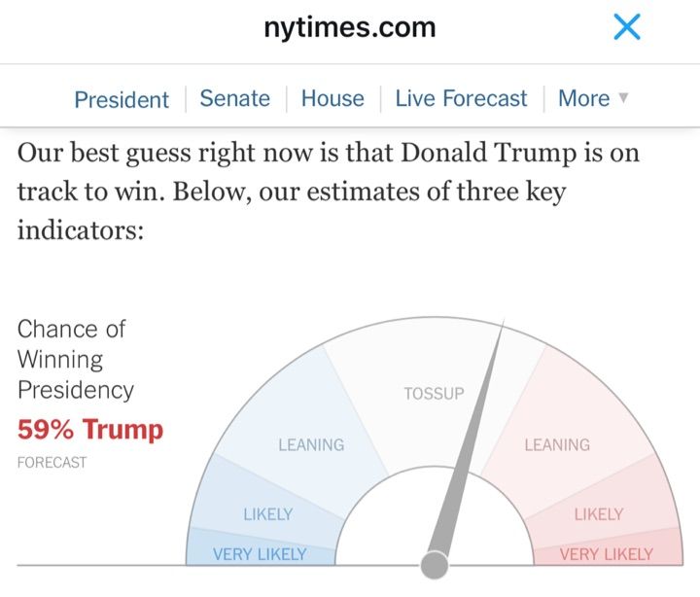Expand the More dropdown menu
Image resolution: width=700 pixels, height=597 pixels.
pyautogui.click(x=593, y=98)
